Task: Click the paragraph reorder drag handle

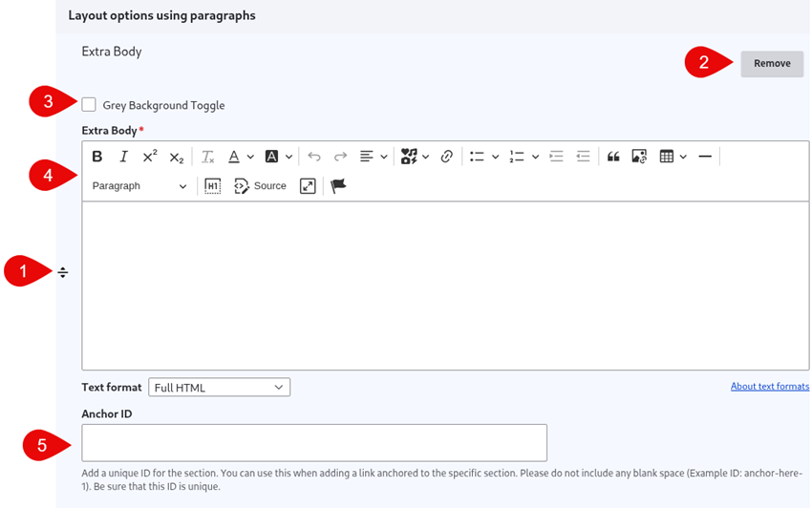Action: [63, 272]
